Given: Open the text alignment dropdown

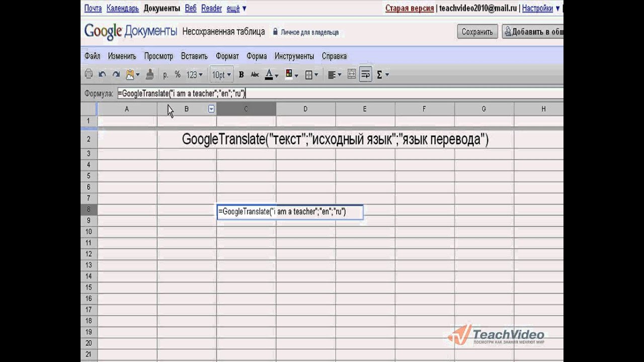Looking at the screenshot, I should coord(334,74).
